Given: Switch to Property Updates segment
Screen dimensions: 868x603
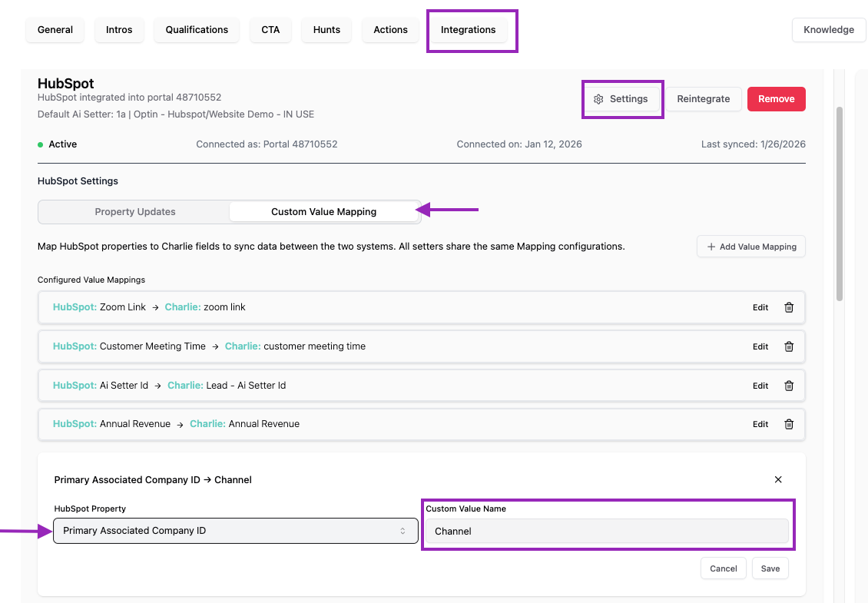Looking at the screenshot, I should coord(134,212).
